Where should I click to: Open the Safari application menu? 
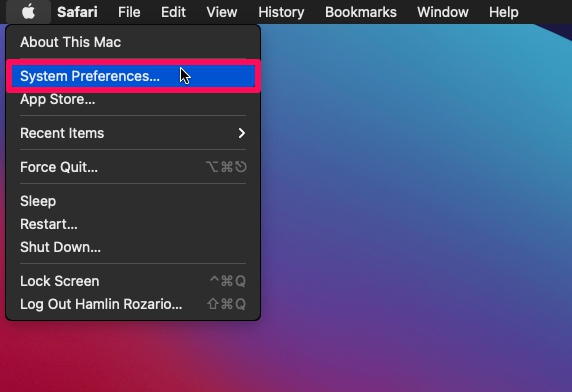pos(77,12)
